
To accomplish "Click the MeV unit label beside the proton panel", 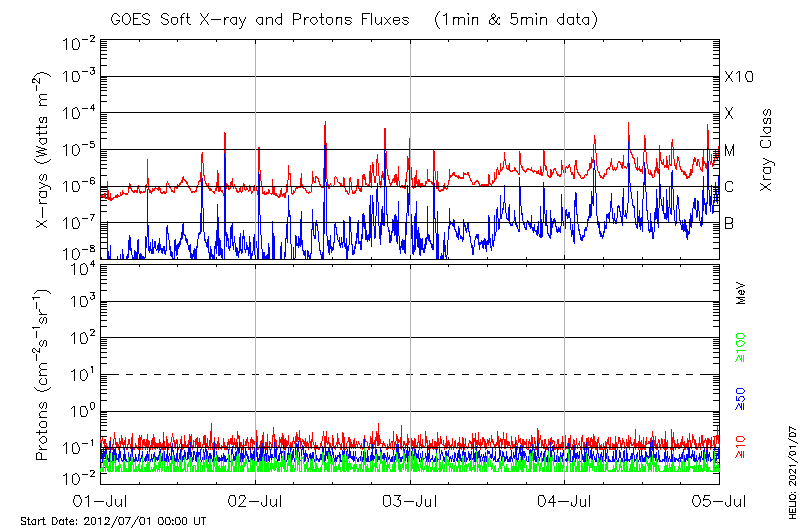I will 742,294.
